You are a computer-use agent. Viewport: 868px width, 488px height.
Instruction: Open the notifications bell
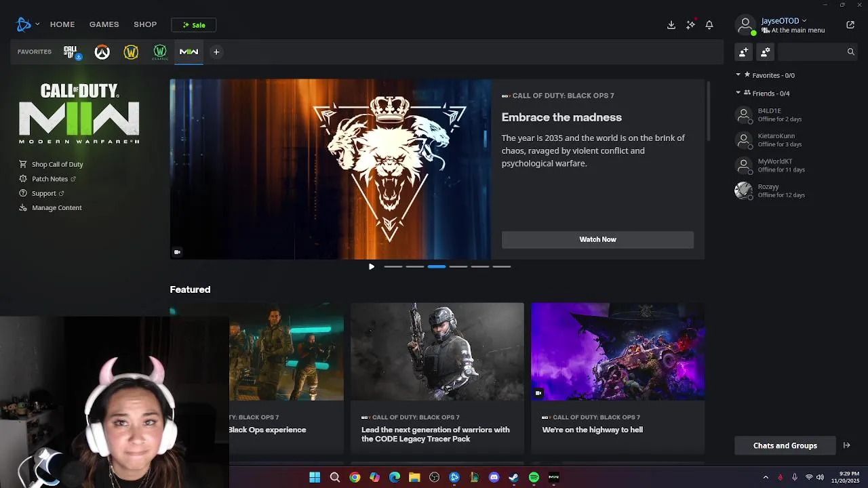point(709,25)
